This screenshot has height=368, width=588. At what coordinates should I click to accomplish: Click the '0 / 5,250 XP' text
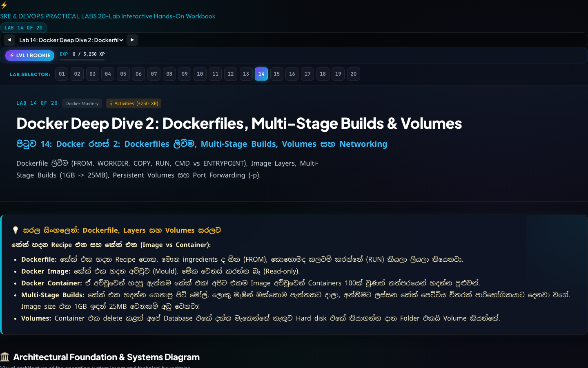[89, 54]
